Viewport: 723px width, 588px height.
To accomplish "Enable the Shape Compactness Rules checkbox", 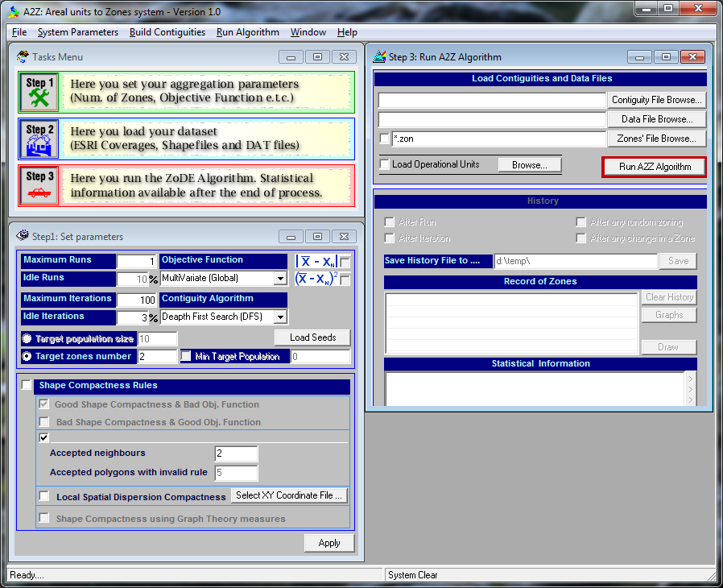I will coord(27,386).
